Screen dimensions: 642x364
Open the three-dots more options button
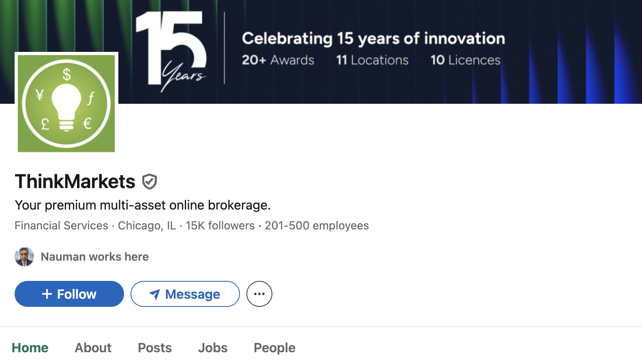coord(259,294)
